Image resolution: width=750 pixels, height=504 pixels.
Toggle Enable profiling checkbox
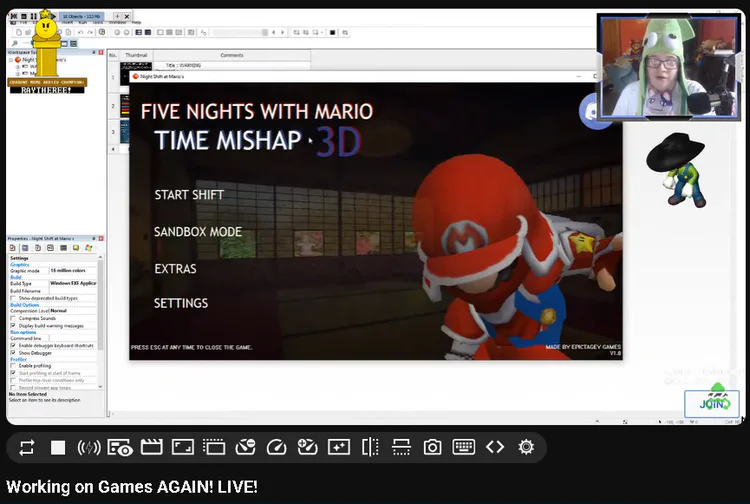click(13, 366)
